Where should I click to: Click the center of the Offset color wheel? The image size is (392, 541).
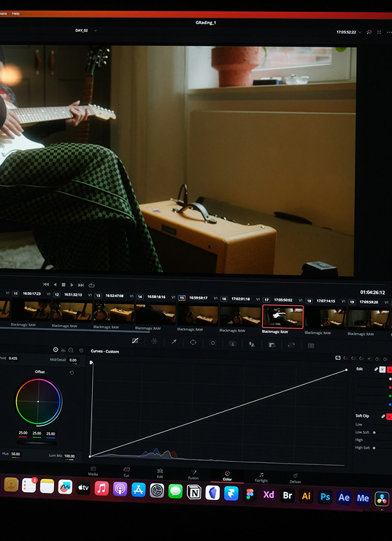pyautogui.click(x=38, y=402)
